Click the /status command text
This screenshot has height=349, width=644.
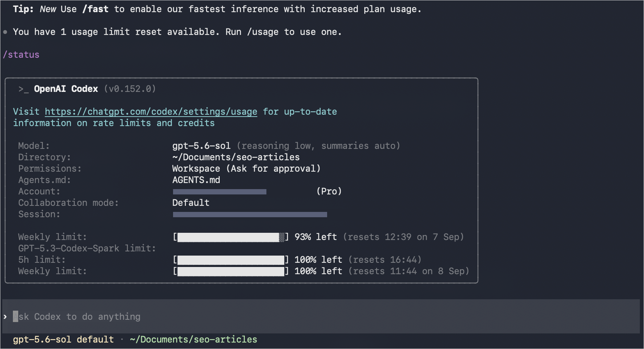pos(21,55)
